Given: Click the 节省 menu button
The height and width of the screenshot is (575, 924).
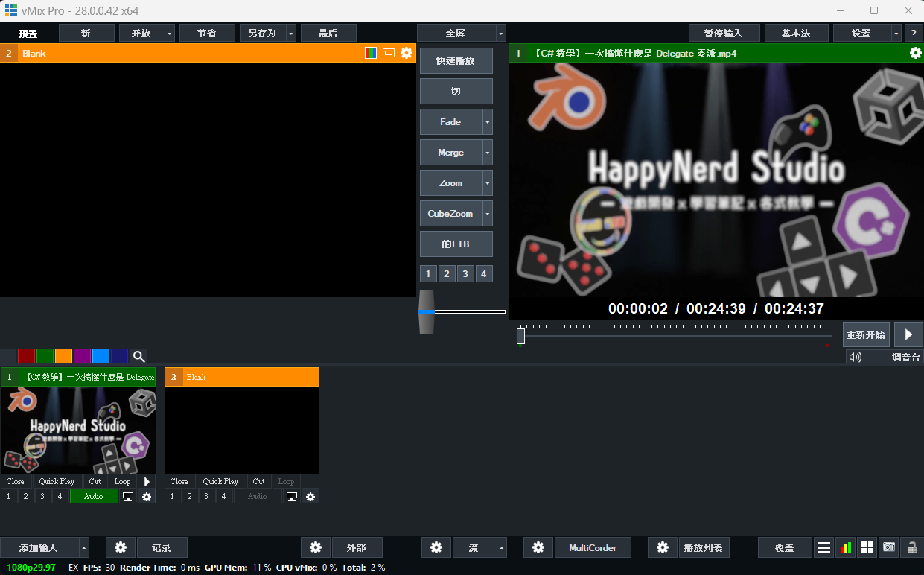Looking at the screenshot, I should point(207,33).
